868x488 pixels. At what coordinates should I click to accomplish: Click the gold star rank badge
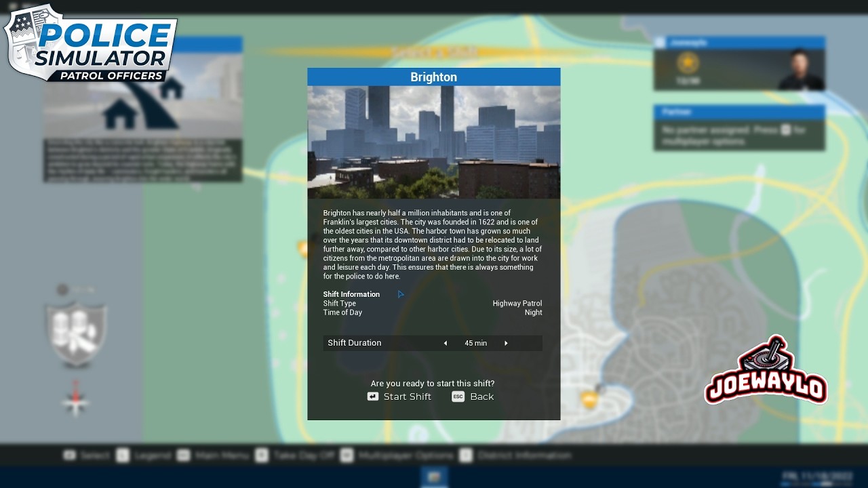pyautogui.click(x=688, y=64)
